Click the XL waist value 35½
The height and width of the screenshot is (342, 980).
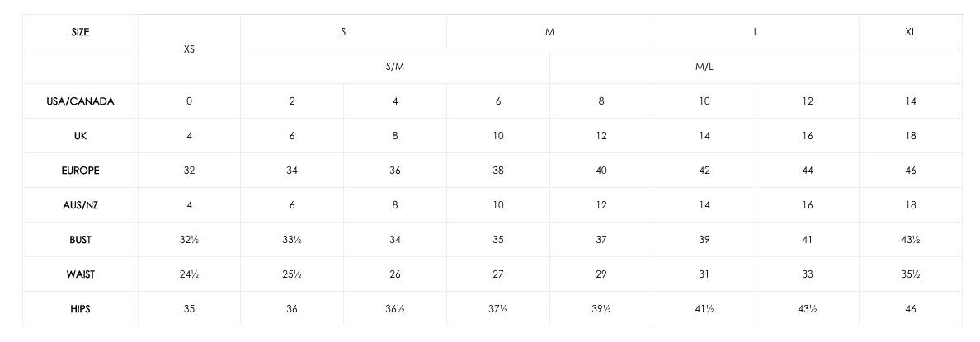pos(911,274)
